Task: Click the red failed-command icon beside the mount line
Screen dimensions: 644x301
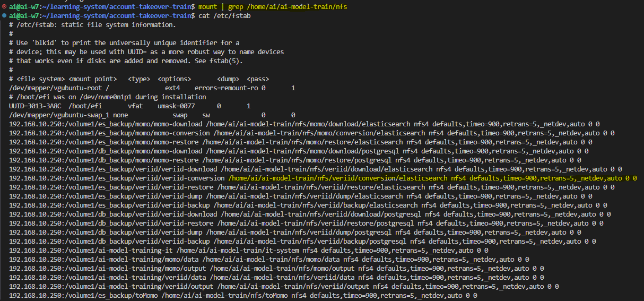Action: [x=4, y=6]
